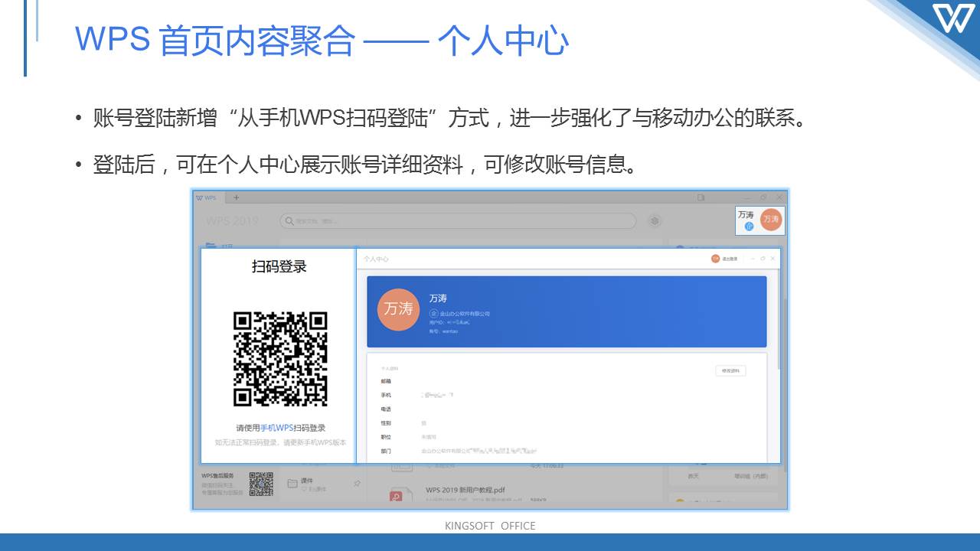Click the 邮箱 field label

click(x=386, y=381)
